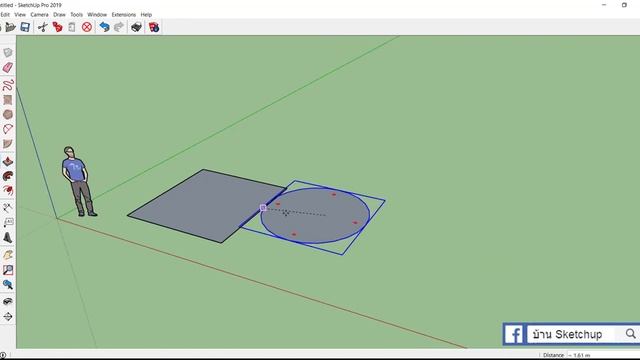Open the Model Info icon

point(154,27)
